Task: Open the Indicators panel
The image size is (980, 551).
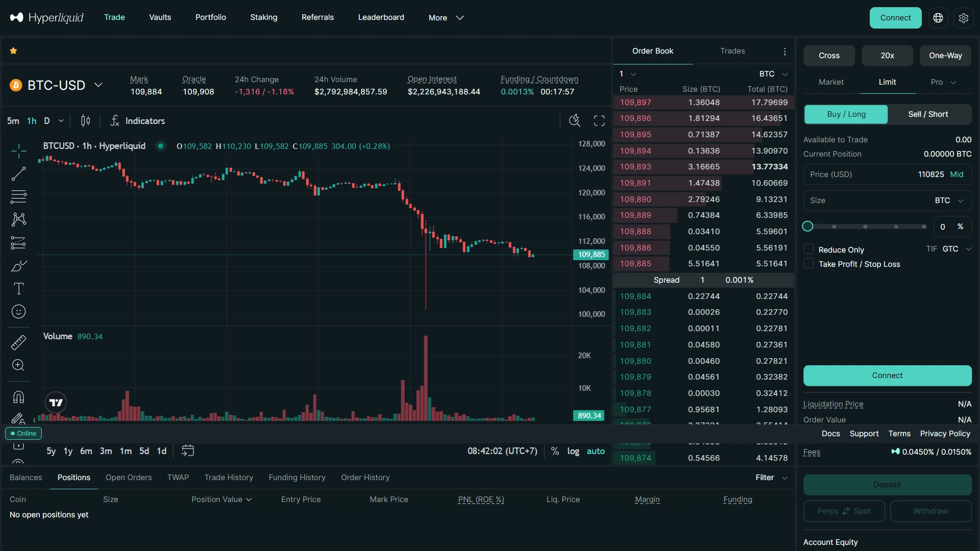Action: 138,120
